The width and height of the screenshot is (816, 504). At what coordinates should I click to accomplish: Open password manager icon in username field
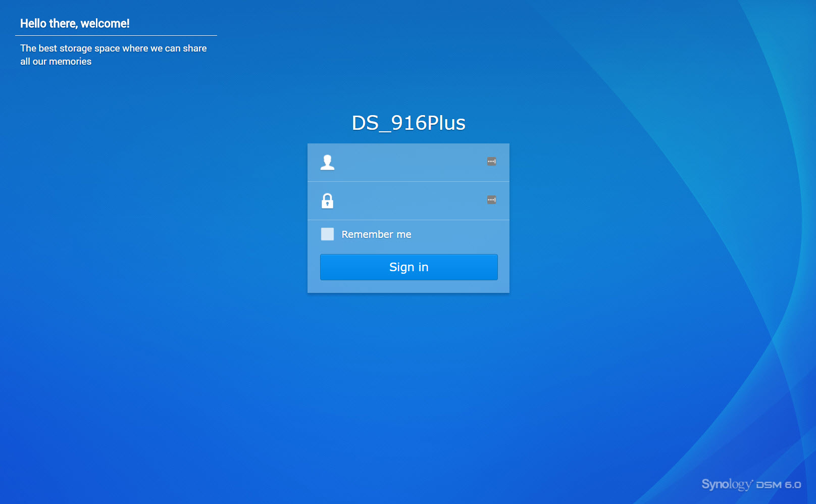click(x=491, y=162)
